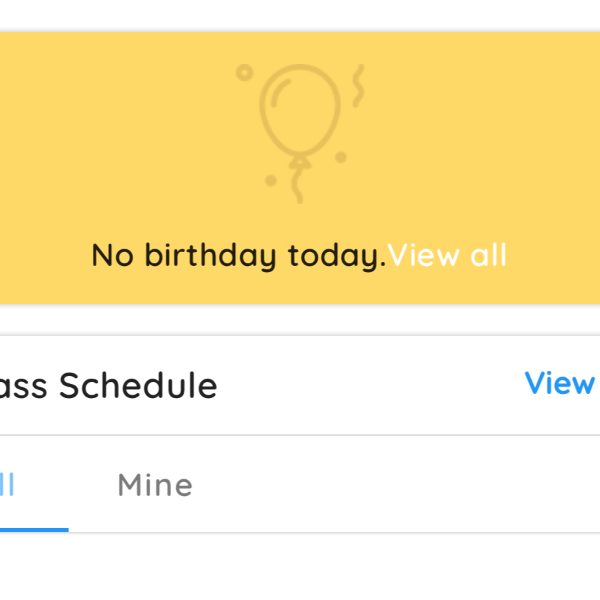This screenshot has width=600, height=600.
Task: Click the blank Class Schedule header area before View
Action: [371, 385]
